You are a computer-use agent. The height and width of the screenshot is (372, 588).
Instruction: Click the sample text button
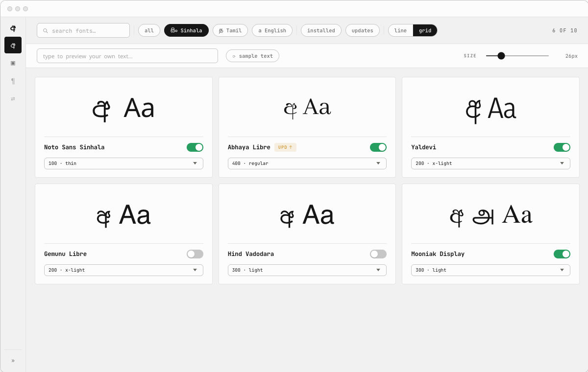click(x=252, y=56)
